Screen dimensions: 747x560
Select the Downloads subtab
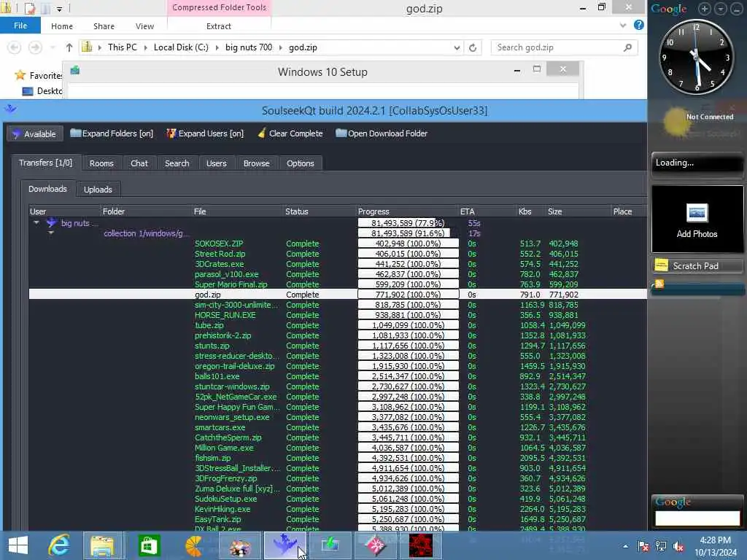click(47, 189)
